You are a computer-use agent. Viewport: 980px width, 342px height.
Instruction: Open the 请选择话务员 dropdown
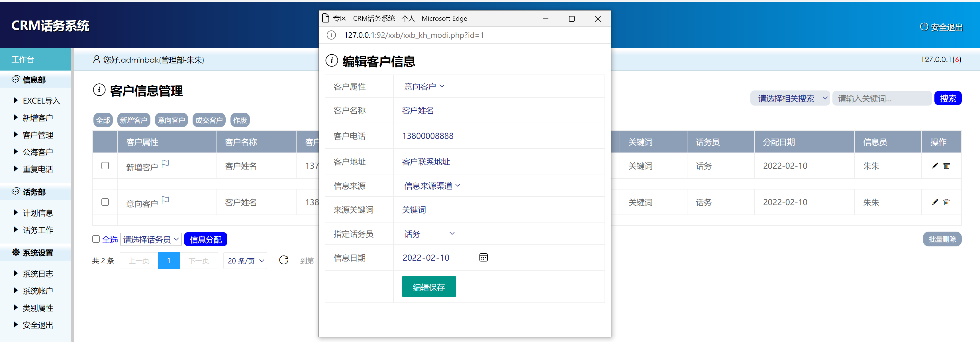pos(151,239)
